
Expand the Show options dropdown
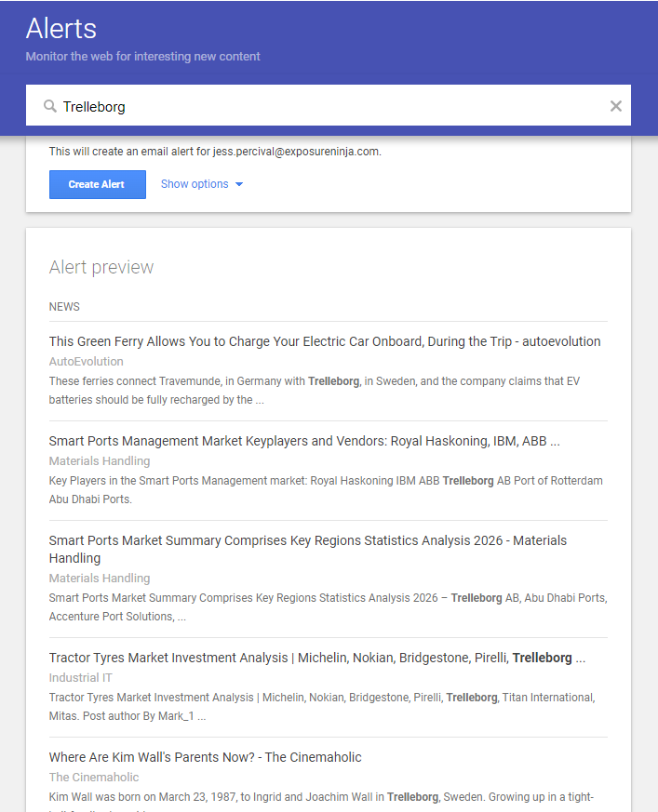click(201, 184)
